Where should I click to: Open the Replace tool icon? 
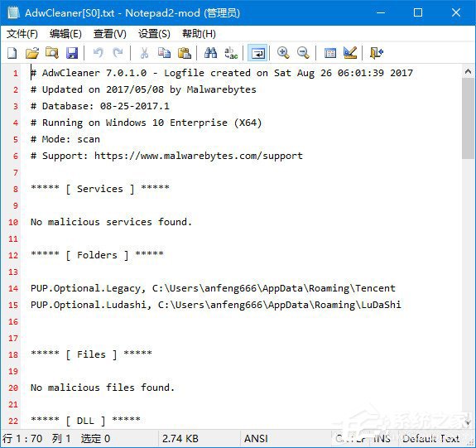click(231, 53)
